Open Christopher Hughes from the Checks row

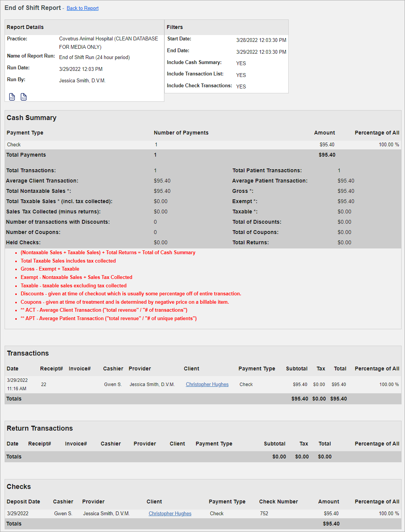pyautogui.click(x=170, y=513)
